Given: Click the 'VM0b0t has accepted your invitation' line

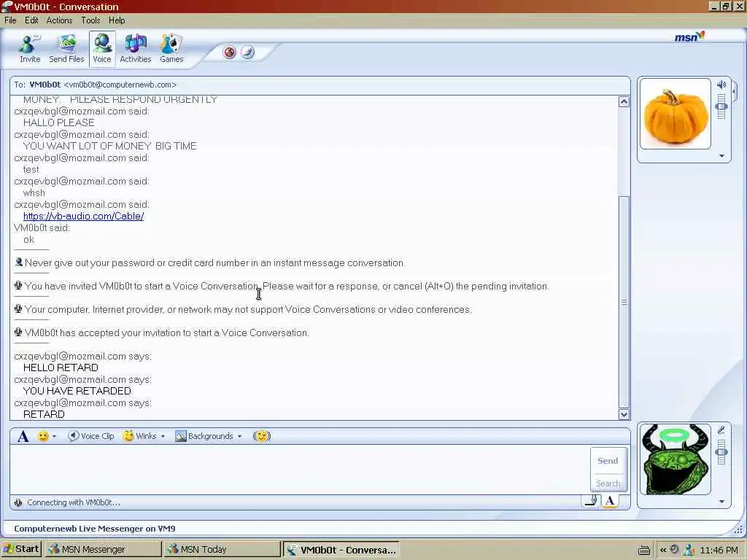Looking at the screenshot, I should 167,332.
